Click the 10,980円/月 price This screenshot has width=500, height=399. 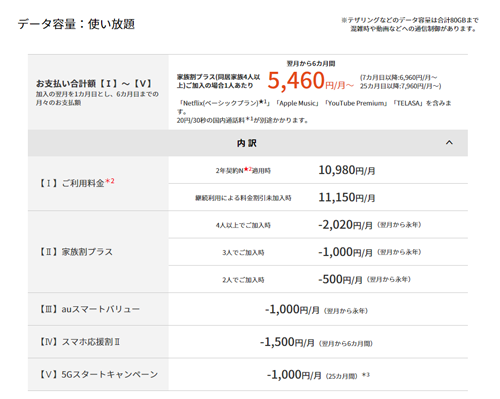tap(347, 170)
